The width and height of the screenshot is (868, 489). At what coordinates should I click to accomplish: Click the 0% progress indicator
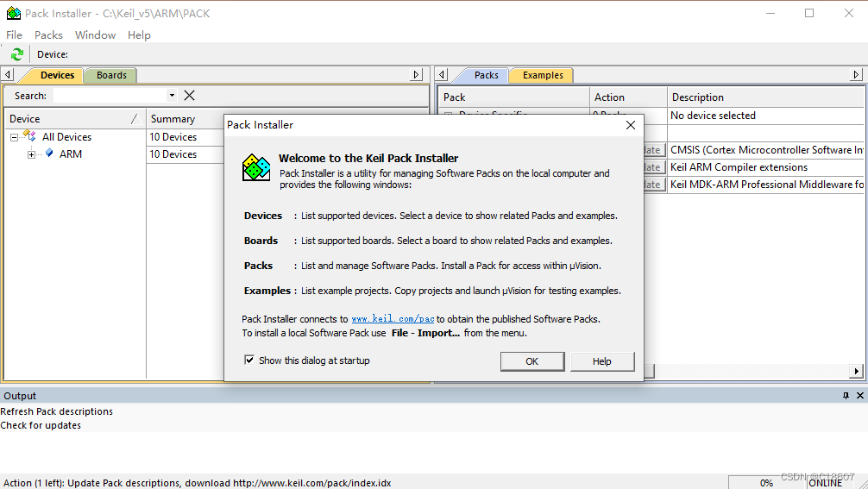pyautogui.click(x=766, y=482)
